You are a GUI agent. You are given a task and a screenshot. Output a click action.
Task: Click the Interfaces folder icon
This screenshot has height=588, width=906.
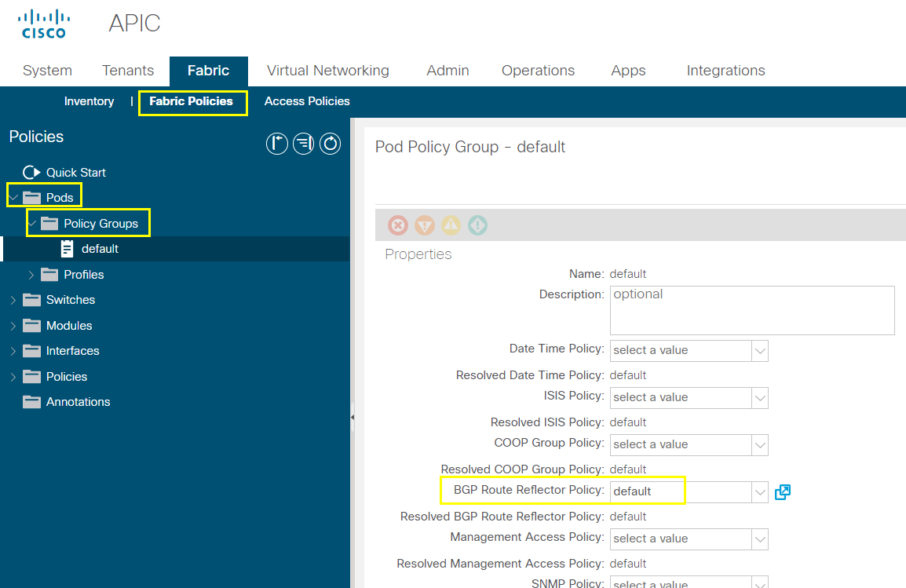[x=31, y=351]
